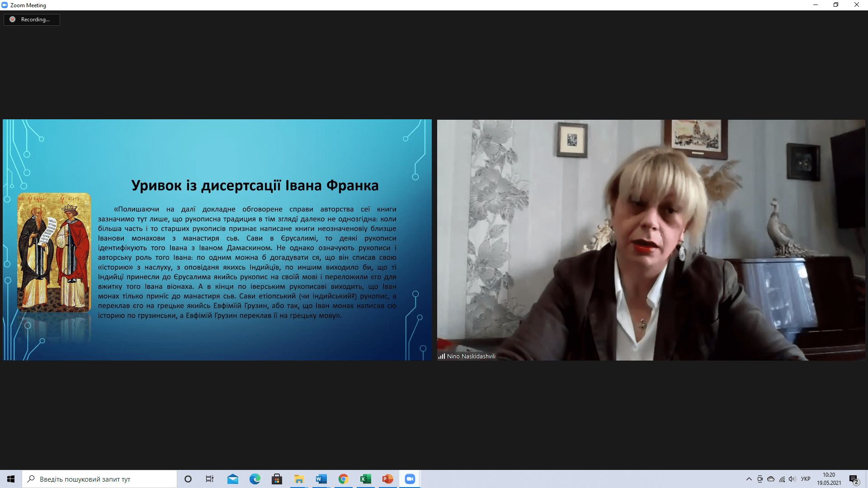
Task: Open Excel from the taskbar
Action: click(365, 479)
